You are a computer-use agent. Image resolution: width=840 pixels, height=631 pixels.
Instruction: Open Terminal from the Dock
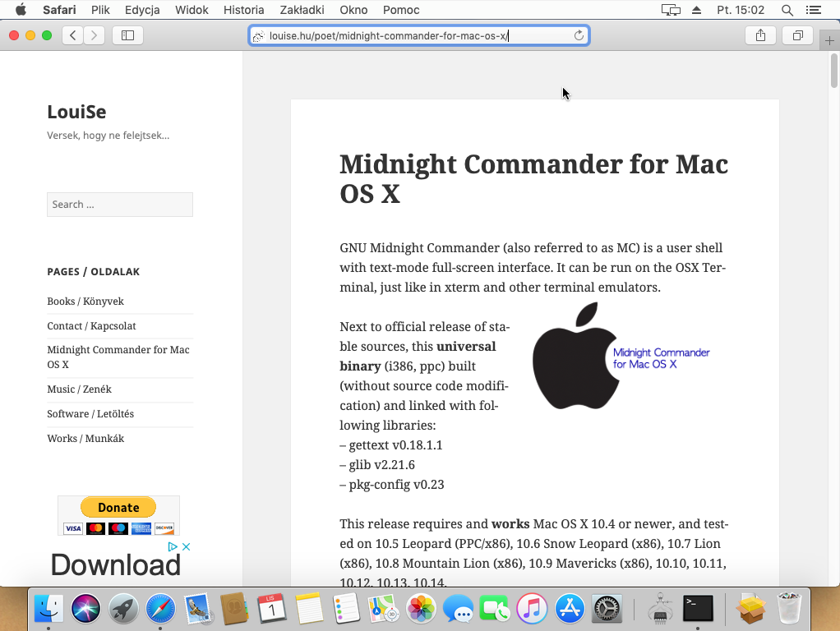[698, 609]
